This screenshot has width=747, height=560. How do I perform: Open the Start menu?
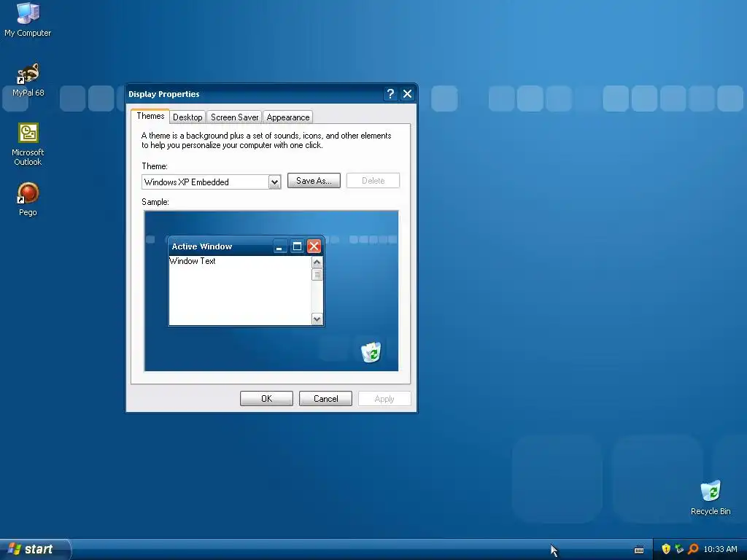pyautogui.click(x=35, y=549)
